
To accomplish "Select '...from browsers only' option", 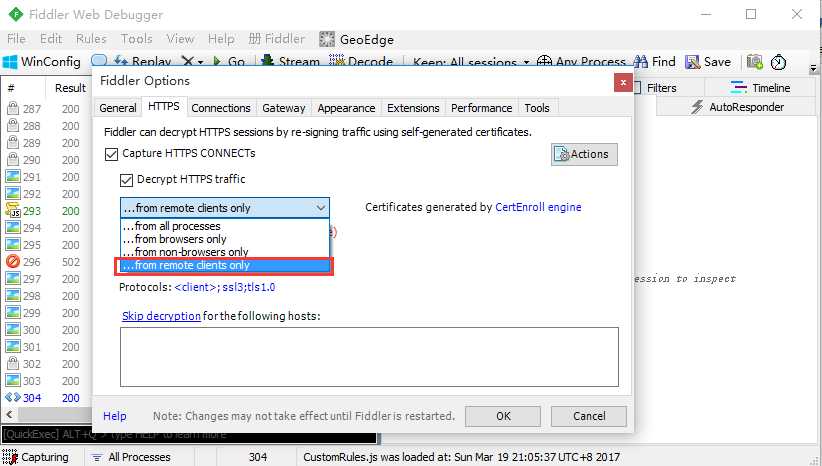I will pos(225,239).
